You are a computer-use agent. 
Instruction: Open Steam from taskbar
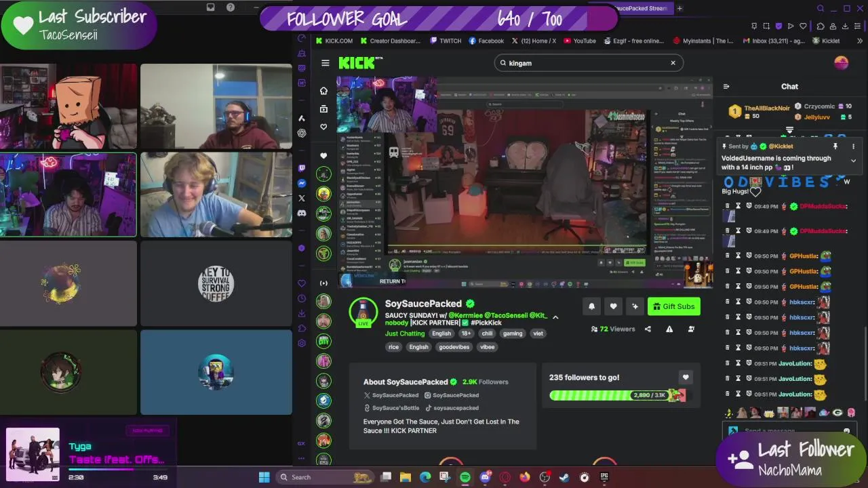[564, 477]
